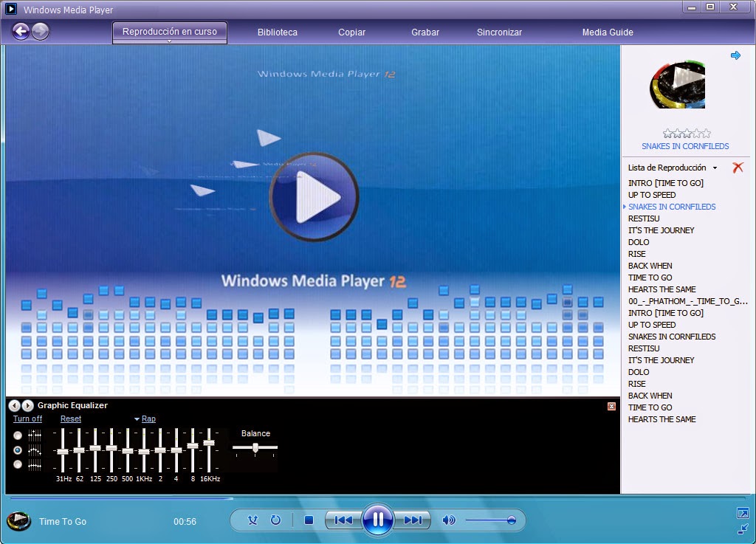
Task: Switch to full screen view icon
Action: [x=743, y=514]
